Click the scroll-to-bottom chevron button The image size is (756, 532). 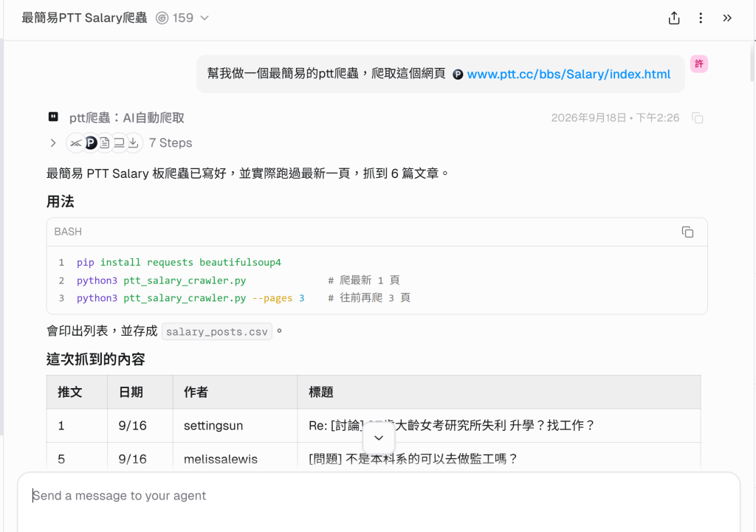coord(379,438)
